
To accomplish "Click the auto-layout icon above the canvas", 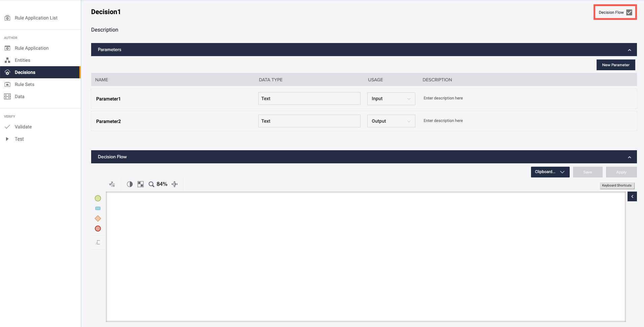I will click(x=112, y=184).
